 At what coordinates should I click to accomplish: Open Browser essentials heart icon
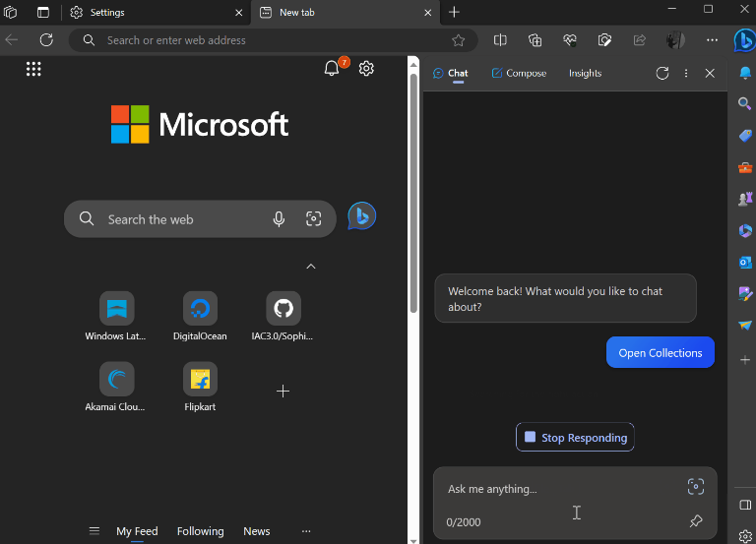point(569,40)
